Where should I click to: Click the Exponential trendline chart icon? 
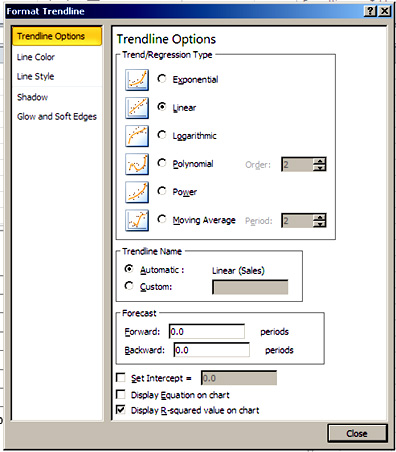(x=137, y=80)
